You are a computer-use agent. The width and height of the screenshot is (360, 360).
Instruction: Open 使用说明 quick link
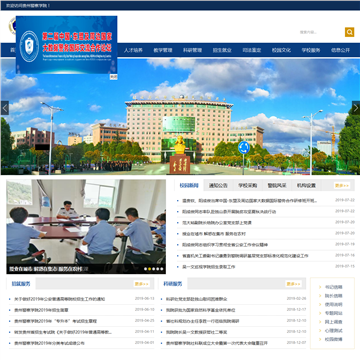(333, 304)
